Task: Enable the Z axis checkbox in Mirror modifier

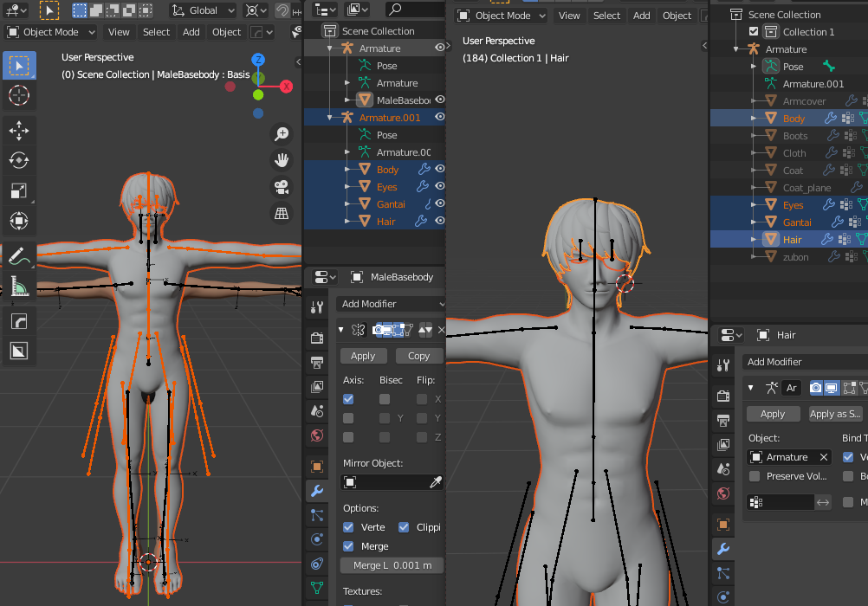Action: pos(347,436)
